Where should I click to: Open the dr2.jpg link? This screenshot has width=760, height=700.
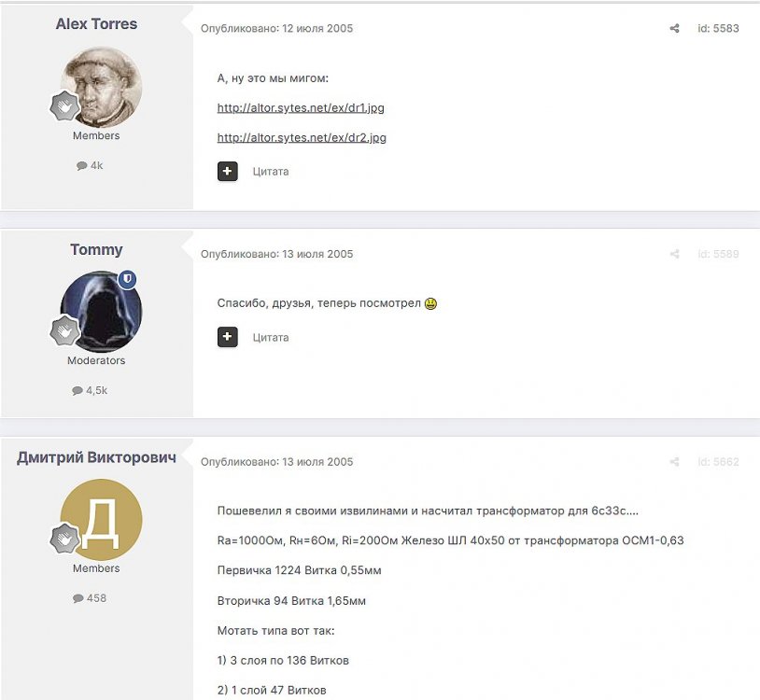tap(302, 137)
